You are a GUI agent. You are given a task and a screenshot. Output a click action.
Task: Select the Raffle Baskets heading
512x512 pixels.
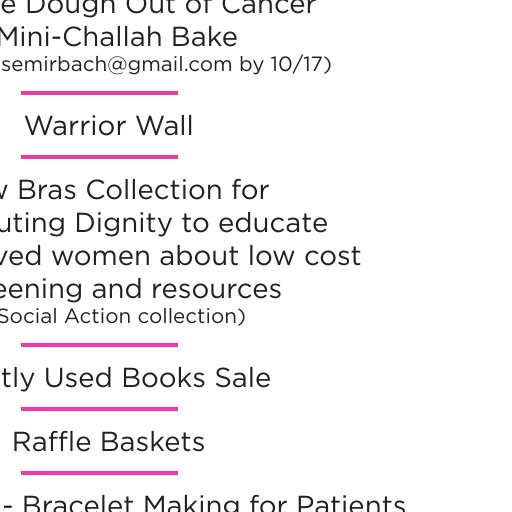pyautogui.click(x=109, y=442)
